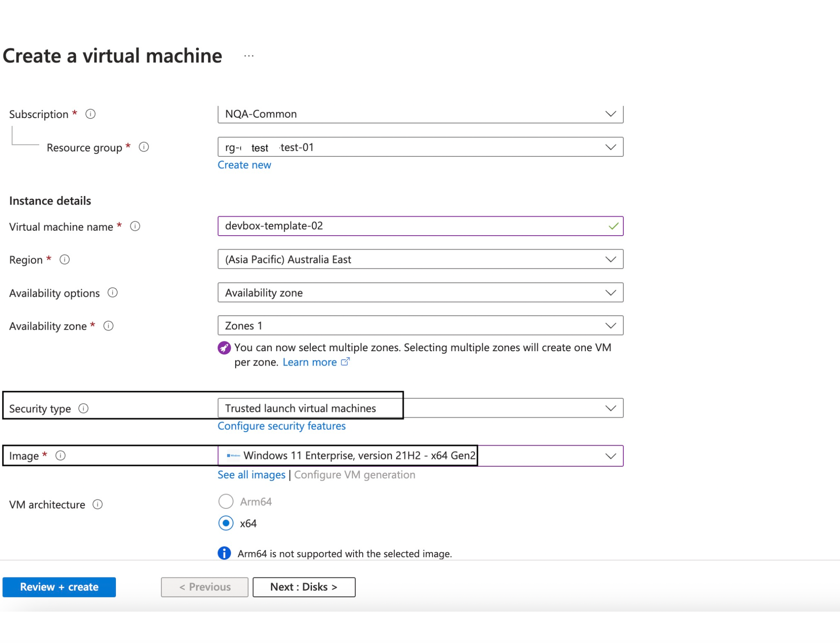This screenshot has width=840, height=643.
Task: Click the VM architecture info icon
Action: coord(98,504)
